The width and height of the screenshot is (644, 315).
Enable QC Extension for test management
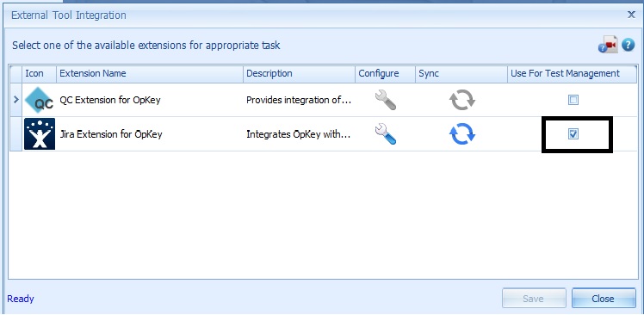573,100
